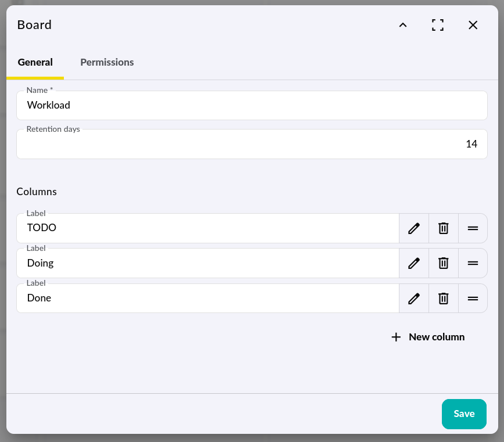The width and height of the screenshot is (504, 442).
Task: Click the Columns section heading
Action: [37, 192]
